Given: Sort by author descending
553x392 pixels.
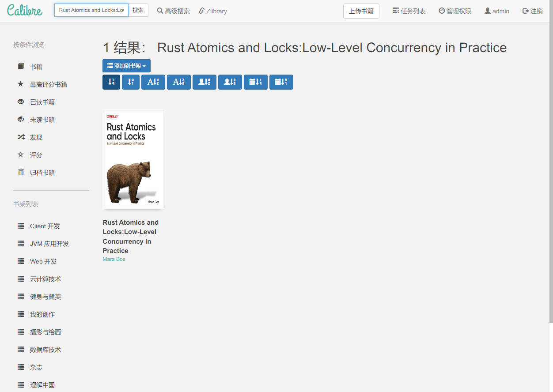Looking at the screenshot, I should (230, 82).
